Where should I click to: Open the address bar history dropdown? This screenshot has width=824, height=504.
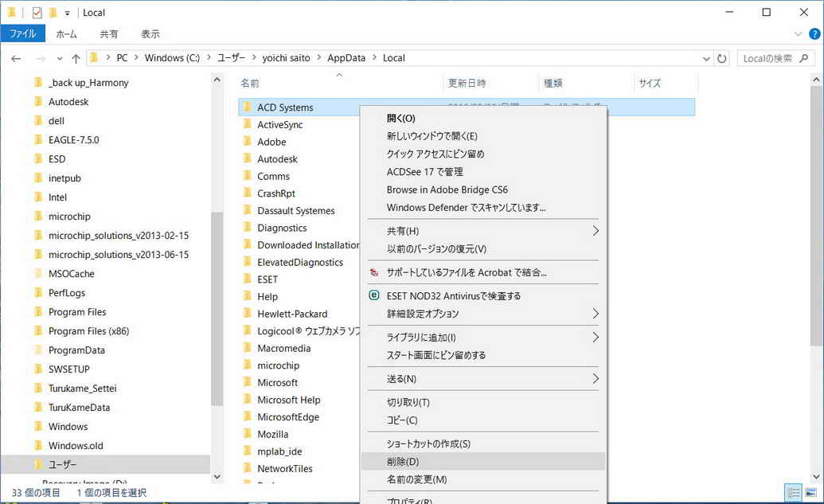706,58
